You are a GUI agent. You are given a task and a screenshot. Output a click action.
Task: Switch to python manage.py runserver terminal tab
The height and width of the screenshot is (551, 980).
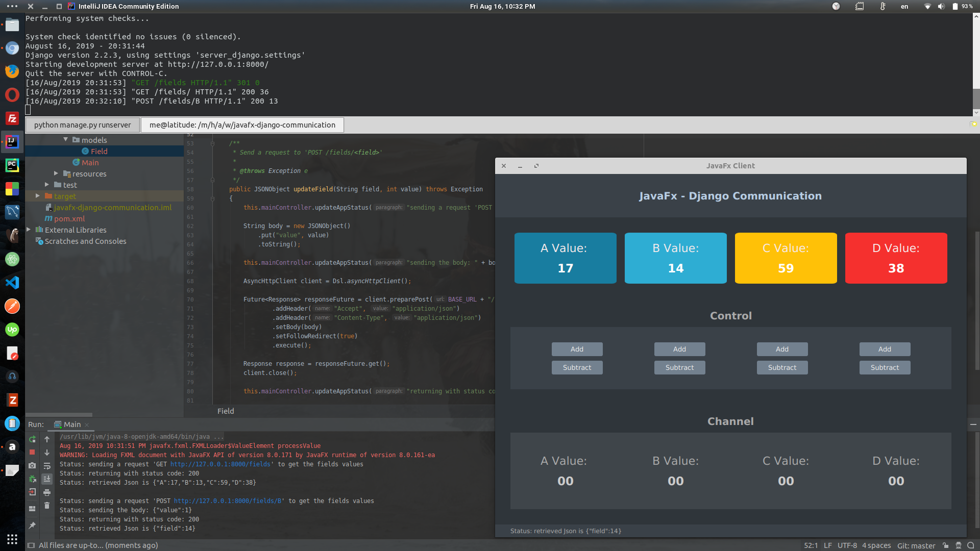tap(82, 125)
